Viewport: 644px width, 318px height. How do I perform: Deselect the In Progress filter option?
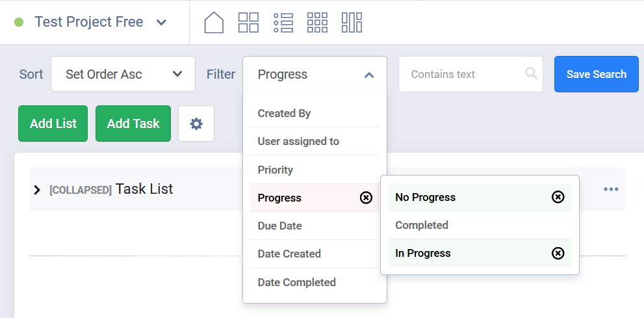pyautogui.click(x=558, y=254)
